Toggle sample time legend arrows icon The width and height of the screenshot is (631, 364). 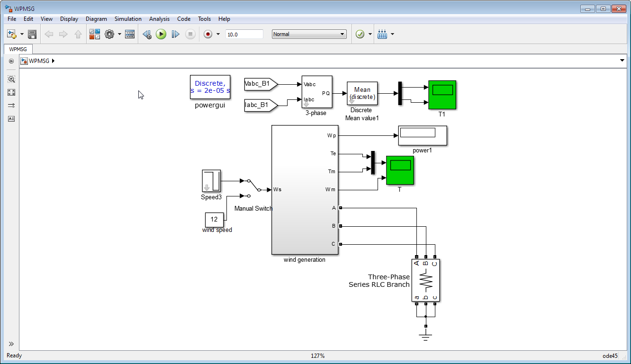[x=11, y=106]
